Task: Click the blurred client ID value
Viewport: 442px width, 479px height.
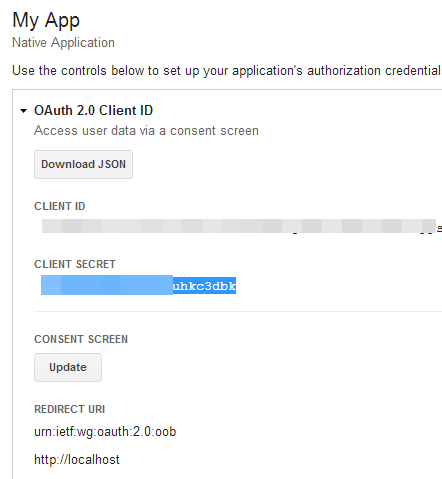Action: pos(239,226)
